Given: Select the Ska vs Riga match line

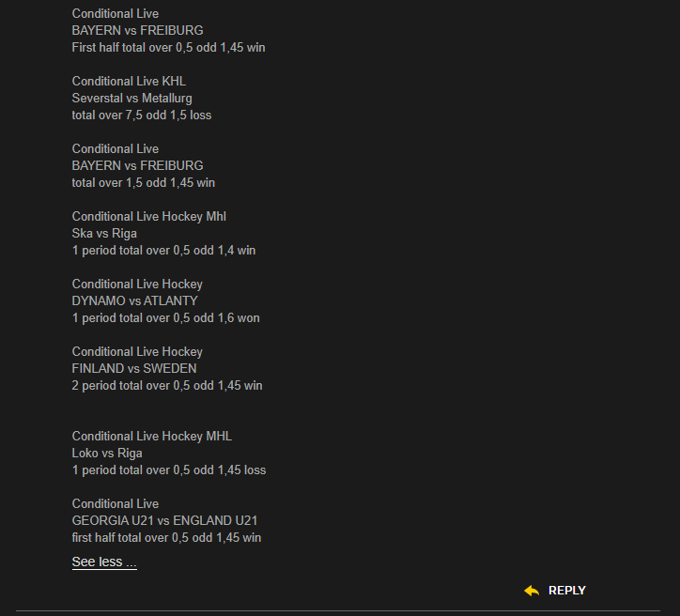Looking at the screenshot, I should coord(104,233).
